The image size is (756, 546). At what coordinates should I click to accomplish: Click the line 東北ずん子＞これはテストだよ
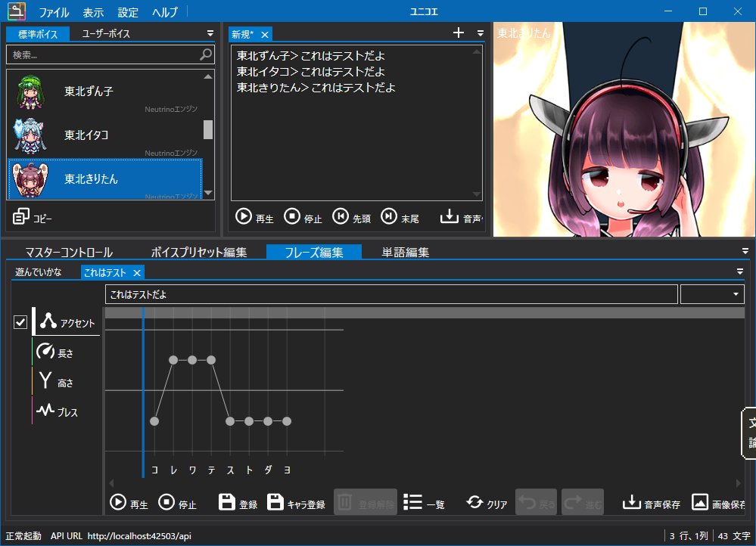click(x=310, y=56)
